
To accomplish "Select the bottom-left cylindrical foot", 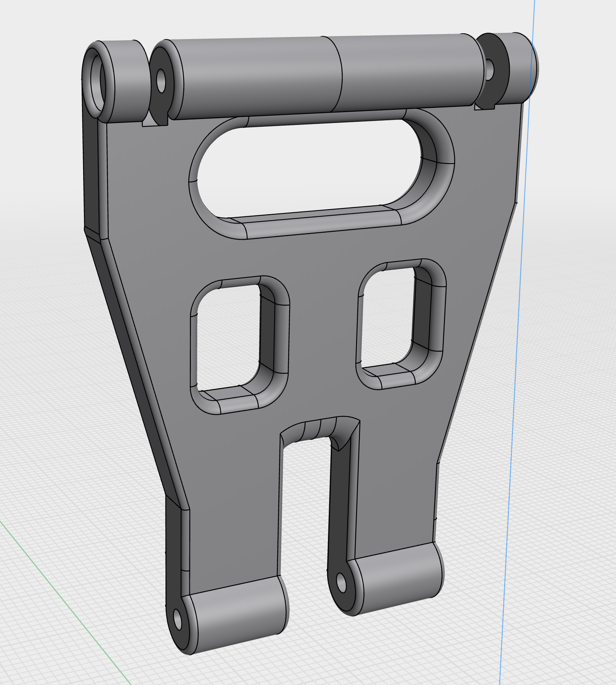I will click(x=238, y=615).
